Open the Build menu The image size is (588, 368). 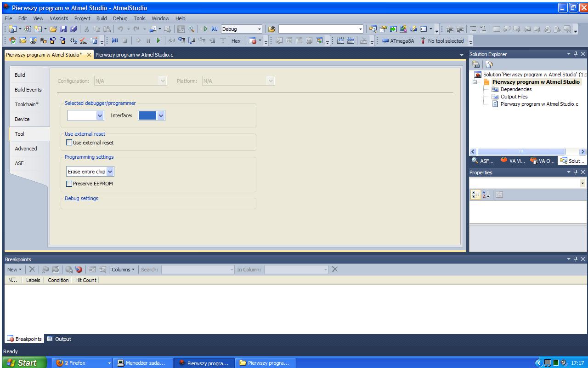pyautogui.click(x=102, y=18)
